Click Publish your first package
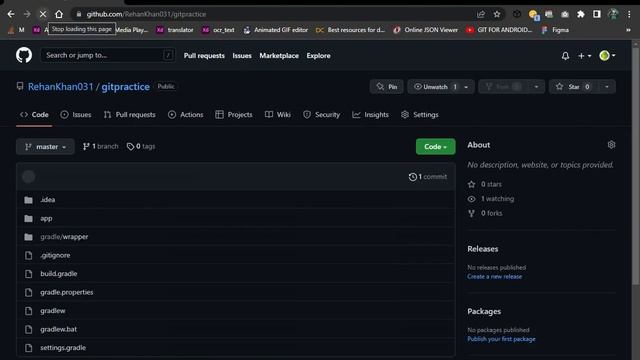This screenshot has height=360, width=640. pyautogui.click(x=501, y=339)
